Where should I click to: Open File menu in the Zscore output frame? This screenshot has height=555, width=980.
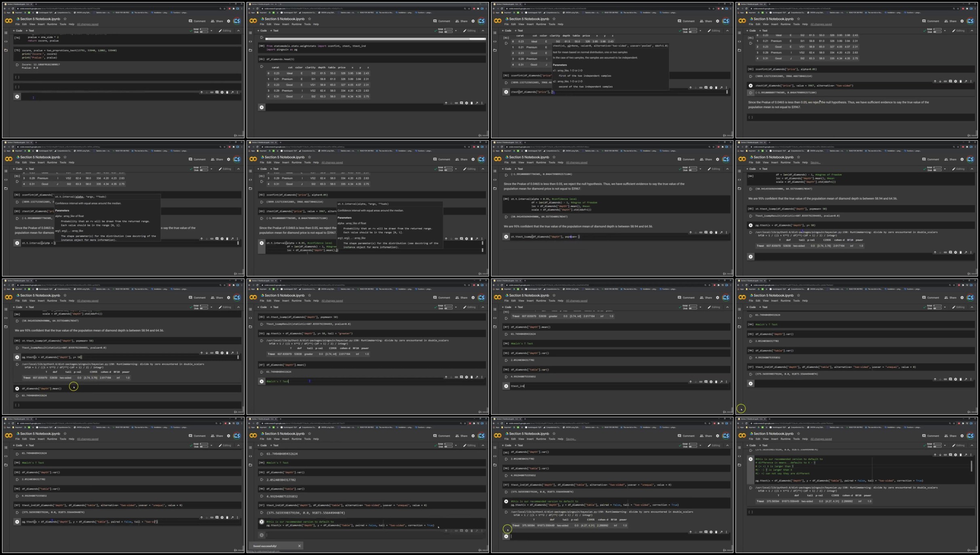pyautogui.click(x=17, y=24)
